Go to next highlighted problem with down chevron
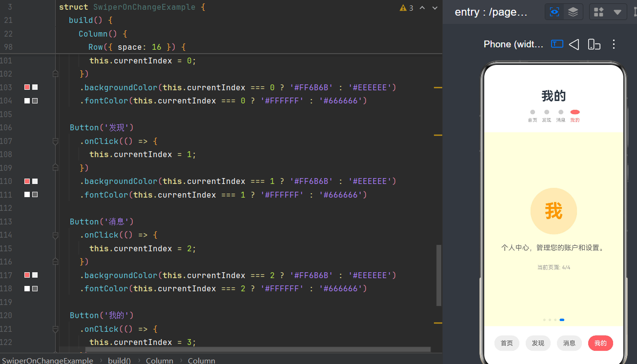Viewport: 637px width, 364px height. [435, 8]
